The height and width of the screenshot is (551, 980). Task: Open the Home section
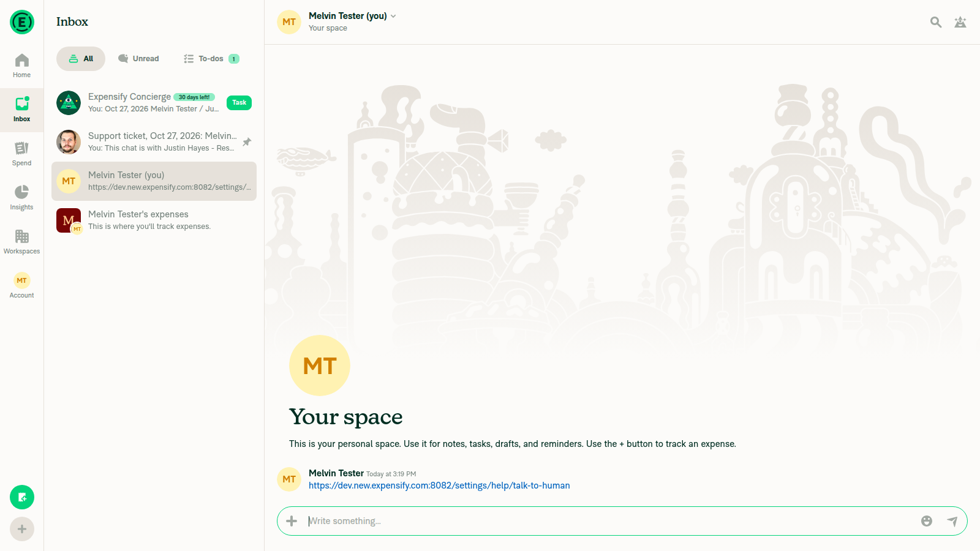pos(22,66)
